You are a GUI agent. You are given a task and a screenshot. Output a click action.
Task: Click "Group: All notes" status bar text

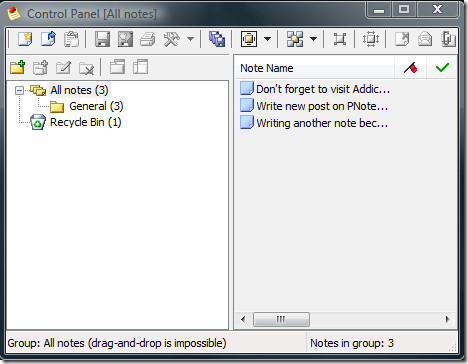click(x=117, y=343)
